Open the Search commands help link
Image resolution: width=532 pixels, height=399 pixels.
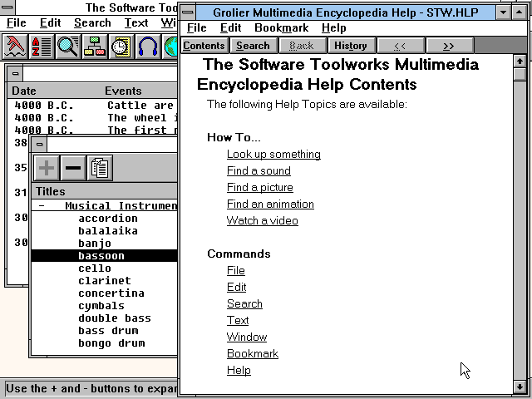pyautogui.click(x=244, y=303)
